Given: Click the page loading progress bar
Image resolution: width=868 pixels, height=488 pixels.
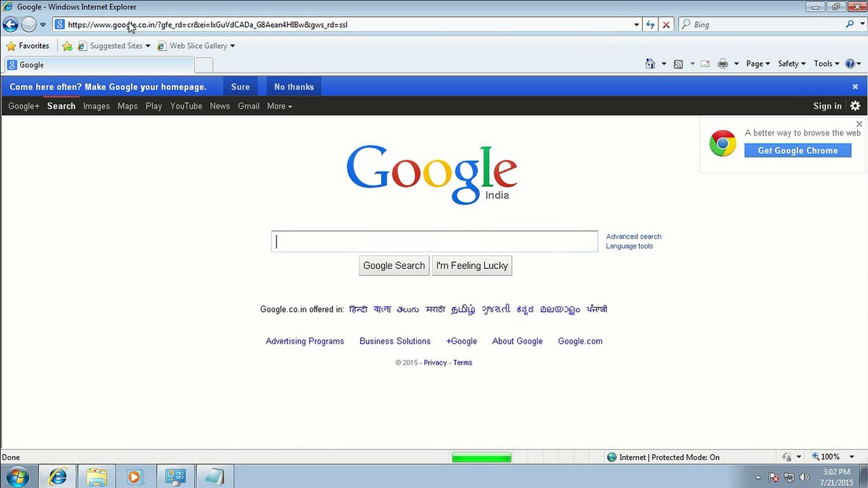Looking at the screenshot, I should 481,457.
